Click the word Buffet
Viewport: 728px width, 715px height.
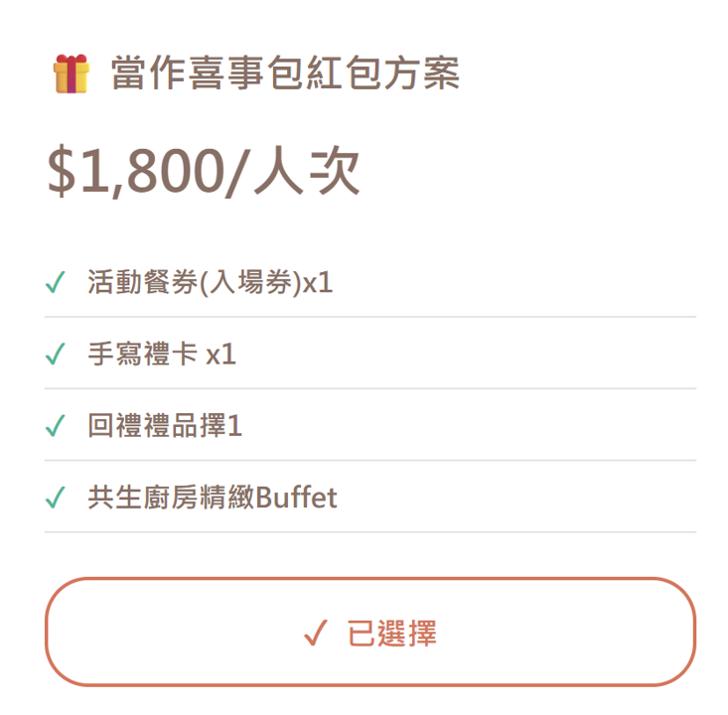click(x=296, y=498)
